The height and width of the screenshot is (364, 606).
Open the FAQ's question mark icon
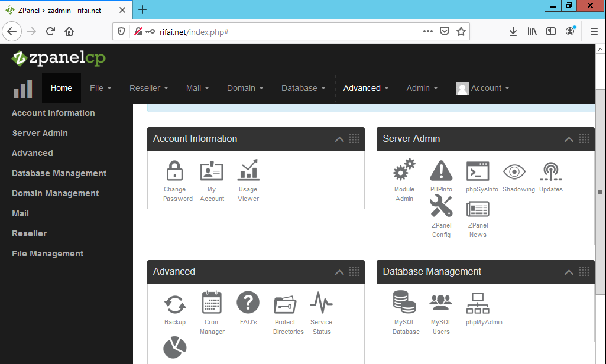point(248,302)
